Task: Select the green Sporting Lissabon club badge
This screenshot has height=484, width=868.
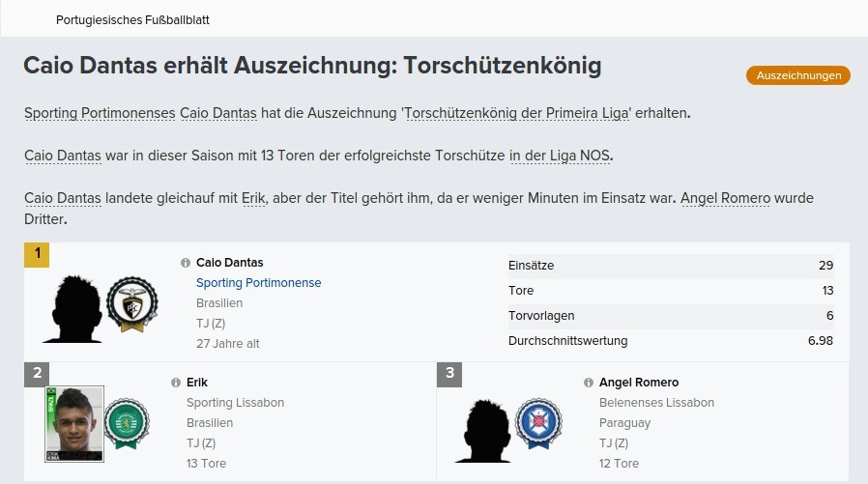Action: coord(126,422)
